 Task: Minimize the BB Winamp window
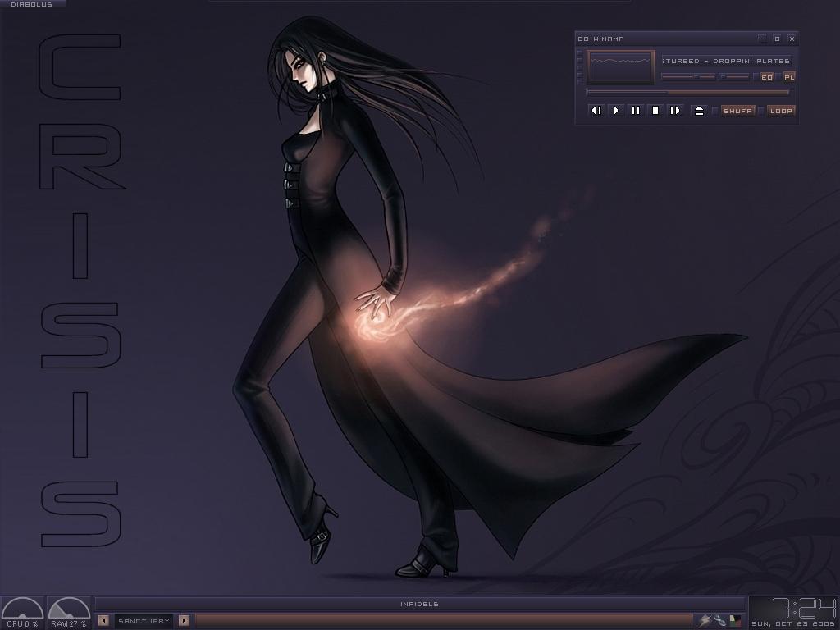(762, 39)
